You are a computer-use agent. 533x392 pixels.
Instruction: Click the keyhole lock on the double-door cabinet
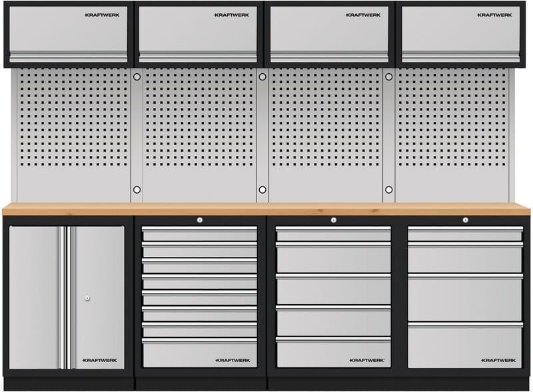click(87, 297)
